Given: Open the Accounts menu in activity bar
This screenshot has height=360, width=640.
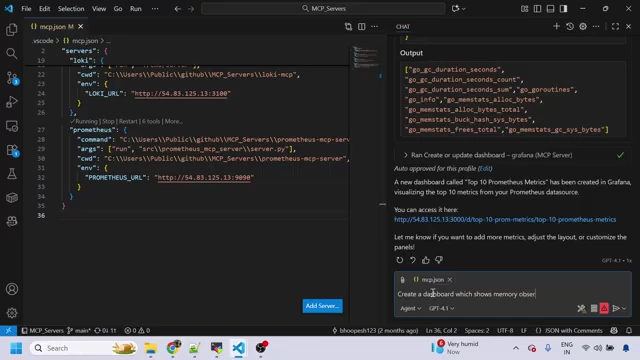Looking at the screenshot, I should coord(11,289).
